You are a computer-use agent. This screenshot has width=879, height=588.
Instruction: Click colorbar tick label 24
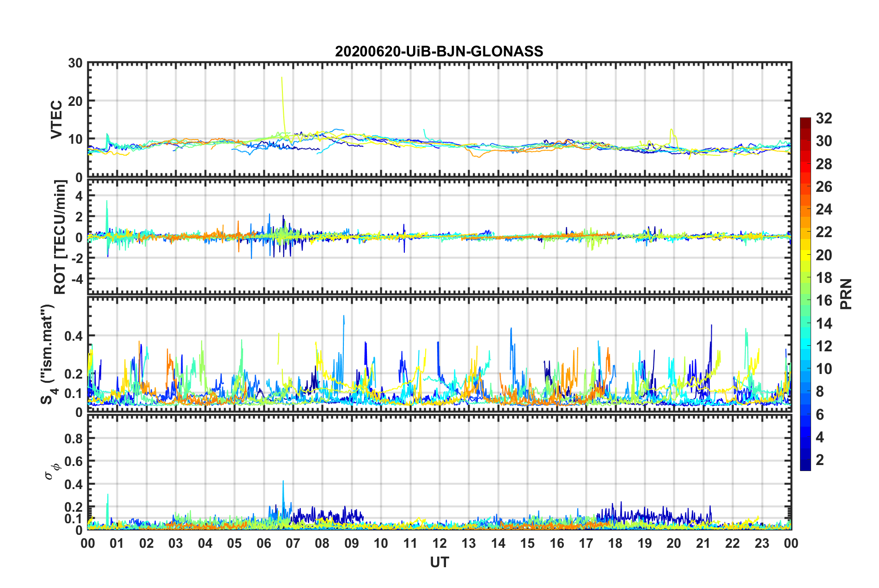tap(824, 209)
